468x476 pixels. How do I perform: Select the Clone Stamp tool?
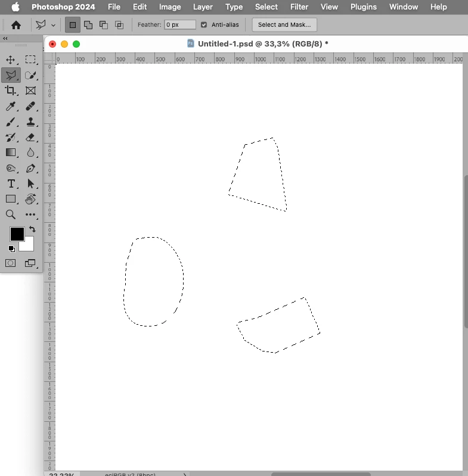point(30,122)
